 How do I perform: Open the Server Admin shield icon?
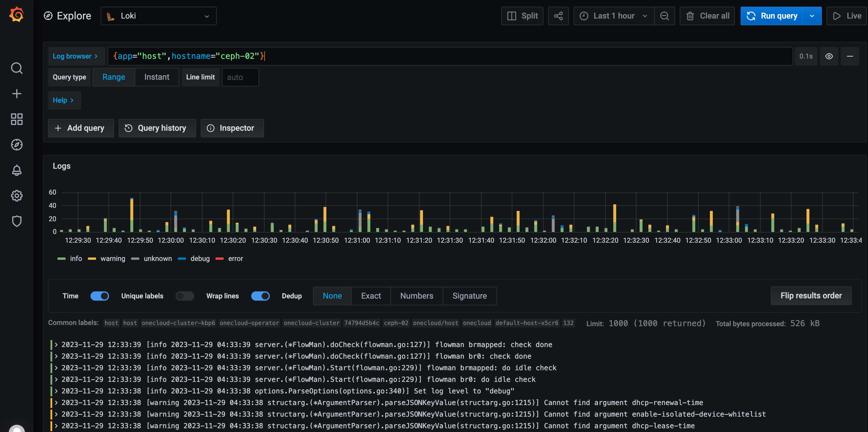[x=17, y=221]
